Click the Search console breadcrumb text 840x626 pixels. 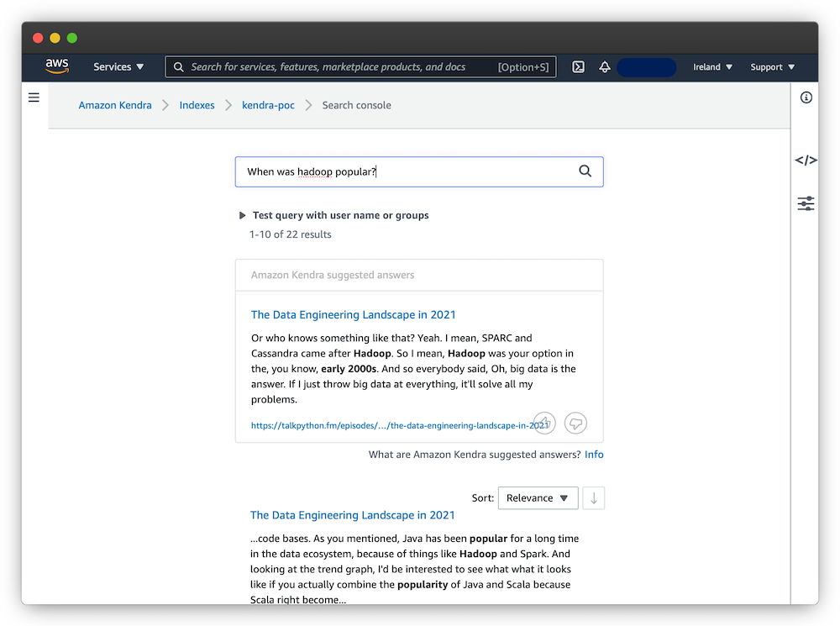[x=356, y=105]
